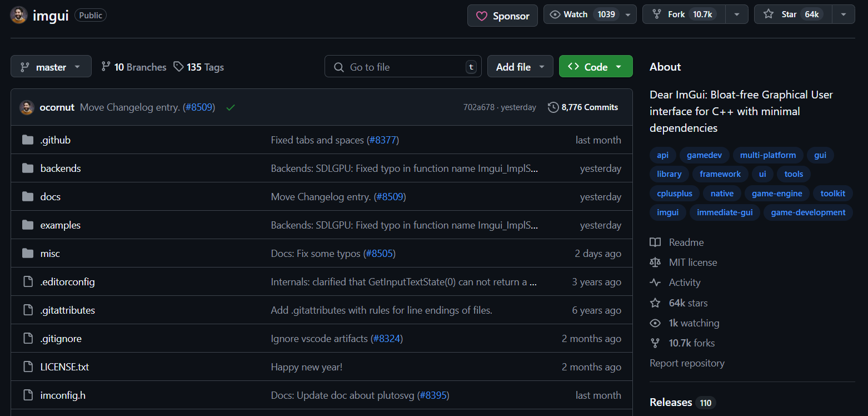Click the star icon beside 64k stars
This screenshot has height=416, width=868.
click(x=655, y=303)
